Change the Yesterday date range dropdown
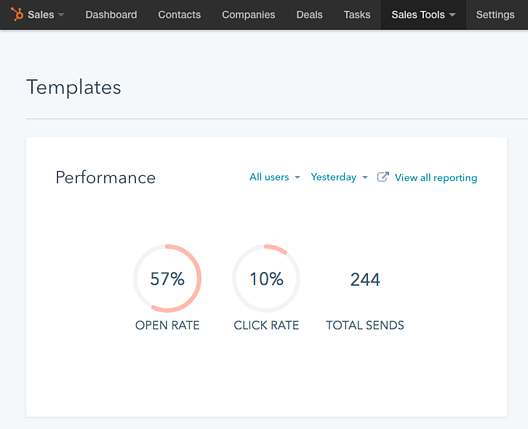Screen dimensions: 528x429 click(x=339, y=177)
